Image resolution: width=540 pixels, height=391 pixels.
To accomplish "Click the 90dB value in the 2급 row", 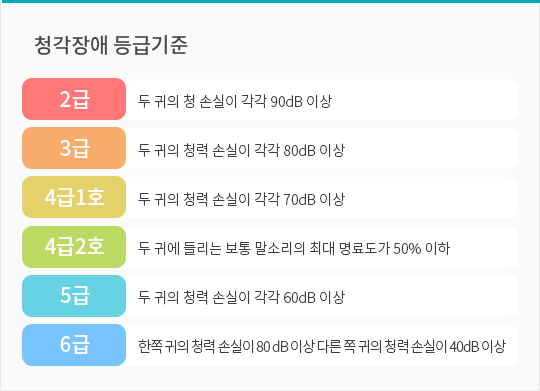I will point(286,102).
